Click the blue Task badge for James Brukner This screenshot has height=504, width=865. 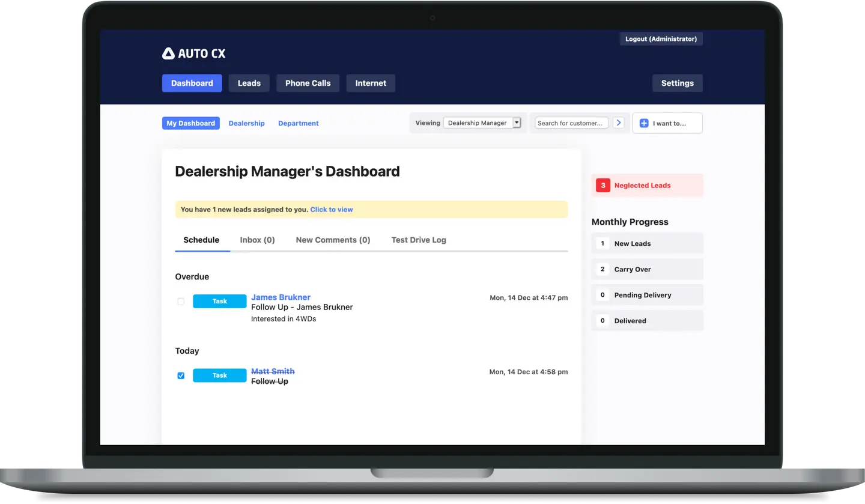pyautogui.click(x=219, y=302)
